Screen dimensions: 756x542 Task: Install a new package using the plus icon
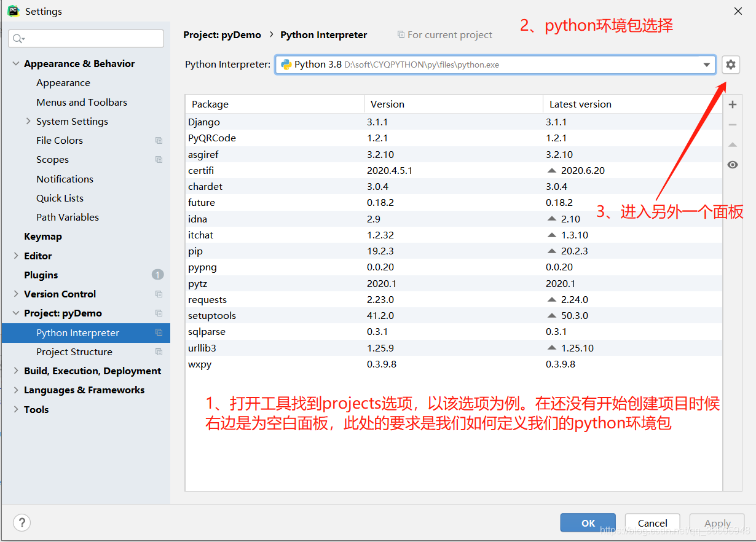733,104
